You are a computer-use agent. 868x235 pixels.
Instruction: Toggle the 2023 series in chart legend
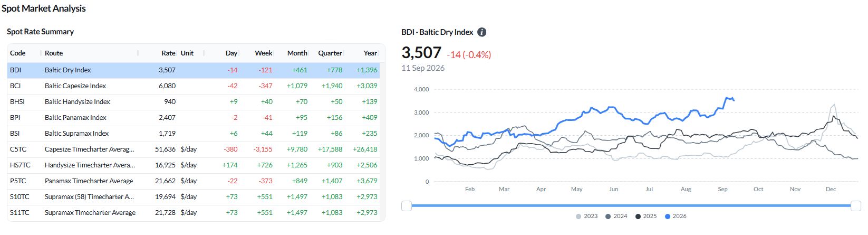coord(587,217)
